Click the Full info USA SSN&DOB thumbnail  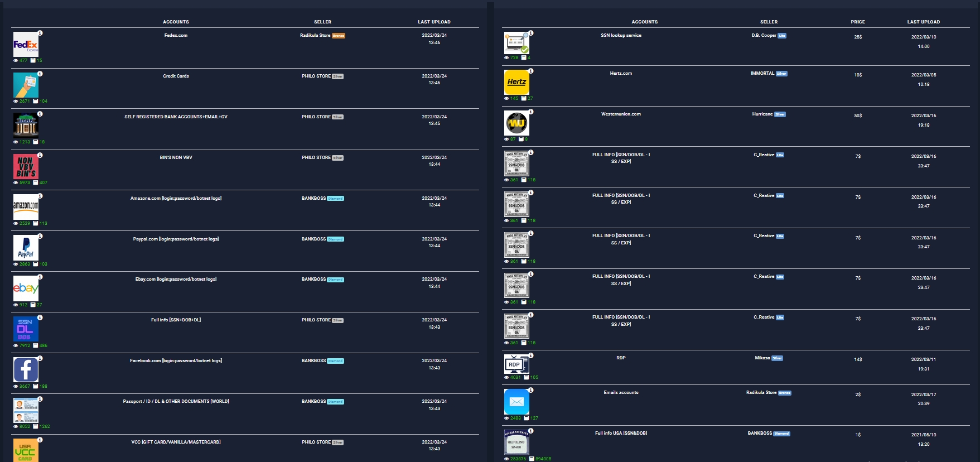pyautogui.click(x=516, y=442)
